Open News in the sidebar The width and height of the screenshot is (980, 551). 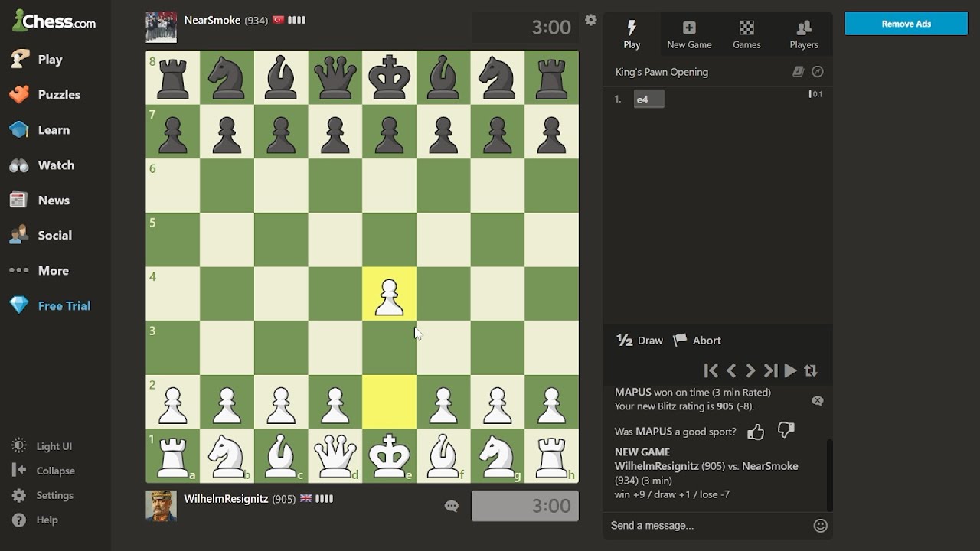[39, 200]
